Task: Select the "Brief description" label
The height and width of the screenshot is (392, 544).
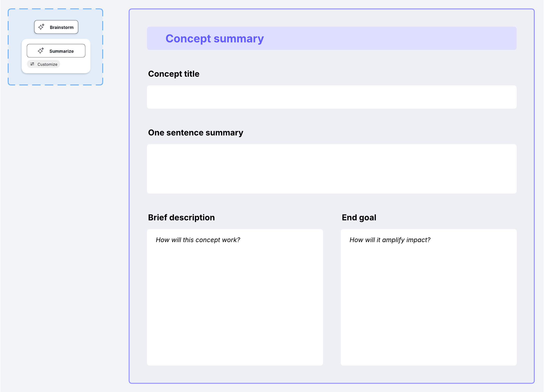Action: coord(181,217)
